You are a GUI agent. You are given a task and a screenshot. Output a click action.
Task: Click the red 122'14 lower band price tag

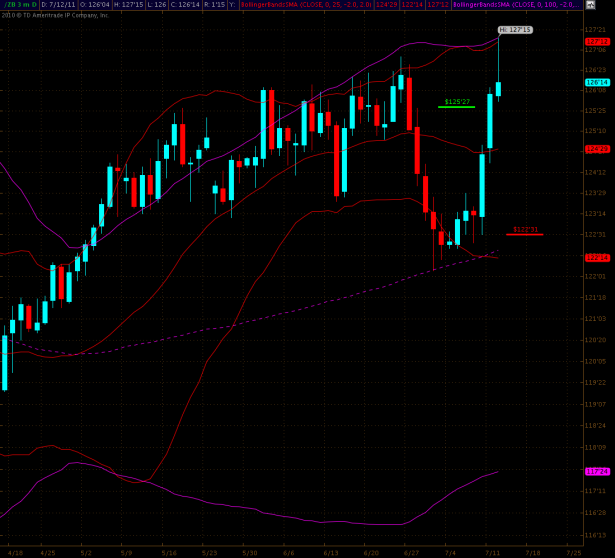pos(597,257)
